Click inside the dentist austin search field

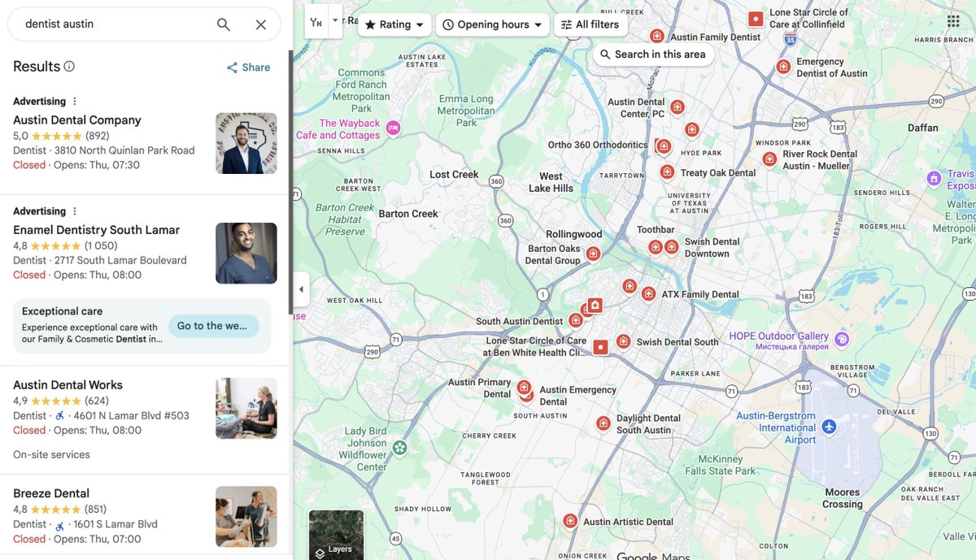tap(114, 24)
